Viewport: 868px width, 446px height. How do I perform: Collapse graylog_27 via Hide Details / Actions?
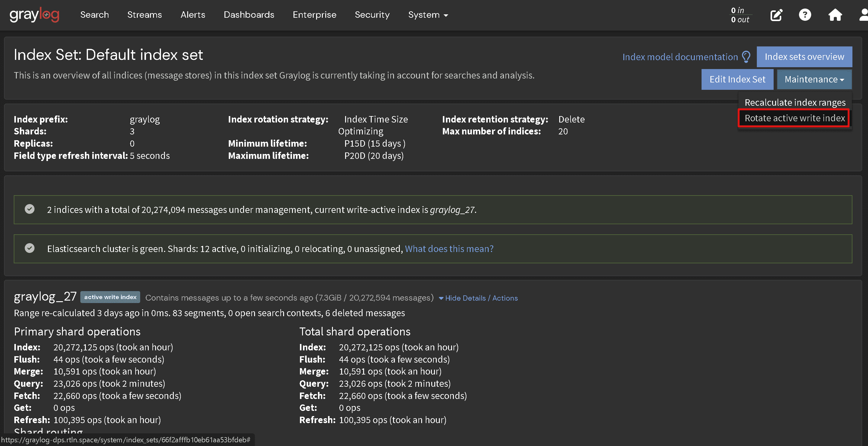[x=478, y=298]
